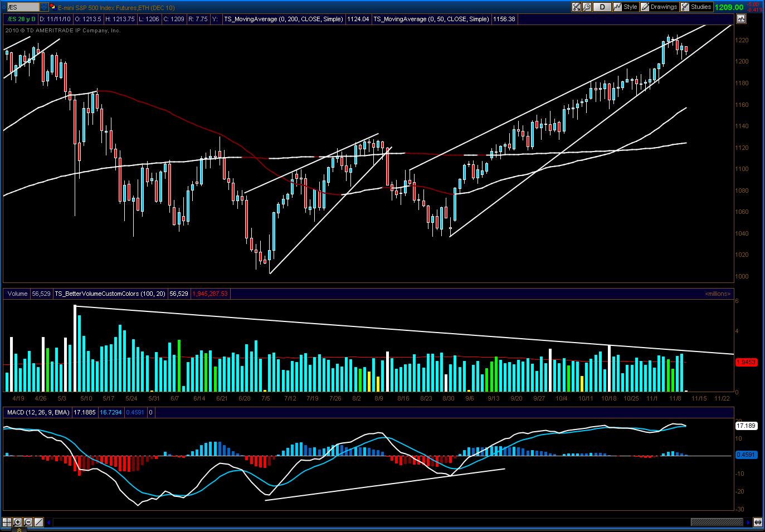The height and width of the screenshot is (532, 765).
Task: Click the 1124.04 moving average value
Action: point(358,19)
